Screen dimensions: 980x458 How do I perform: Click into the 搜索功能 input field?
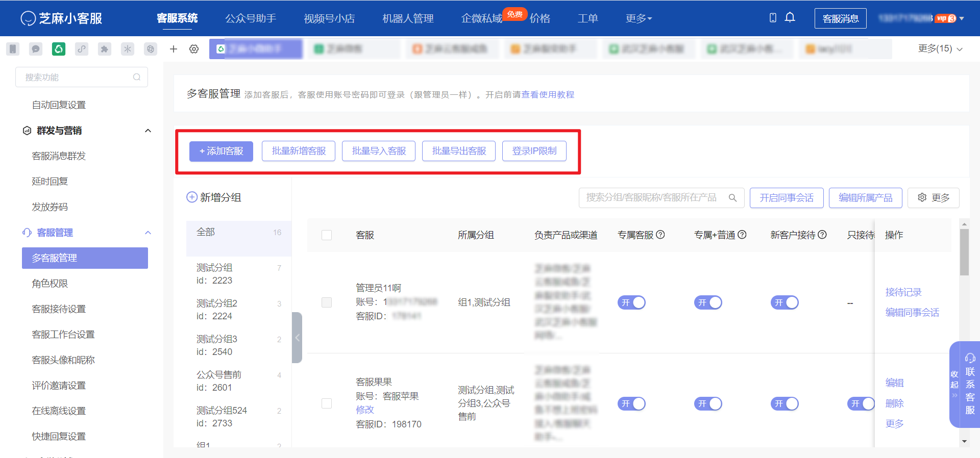82,77
